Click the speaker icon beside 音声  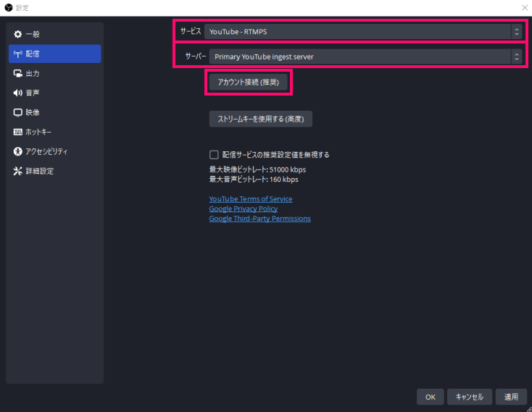pyautogui.click(x=17, y=93)
